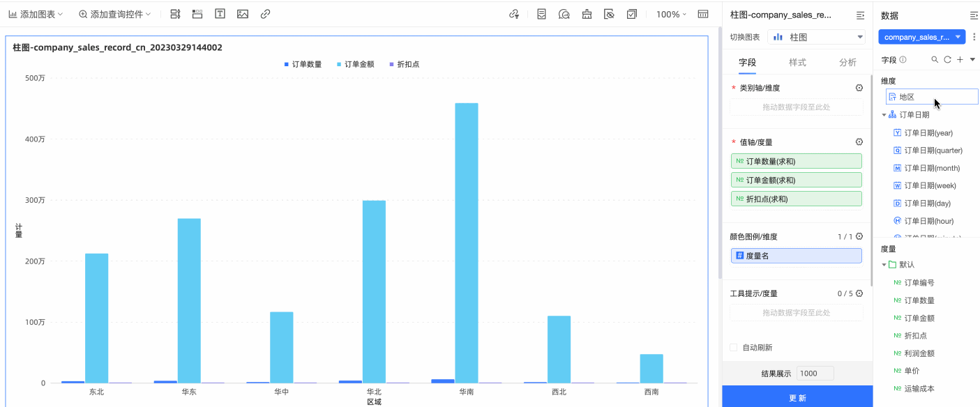Screen dimensions: 980x407
Task: Toggle 订单数量 series in chart legend
Action: click(303, 64)
